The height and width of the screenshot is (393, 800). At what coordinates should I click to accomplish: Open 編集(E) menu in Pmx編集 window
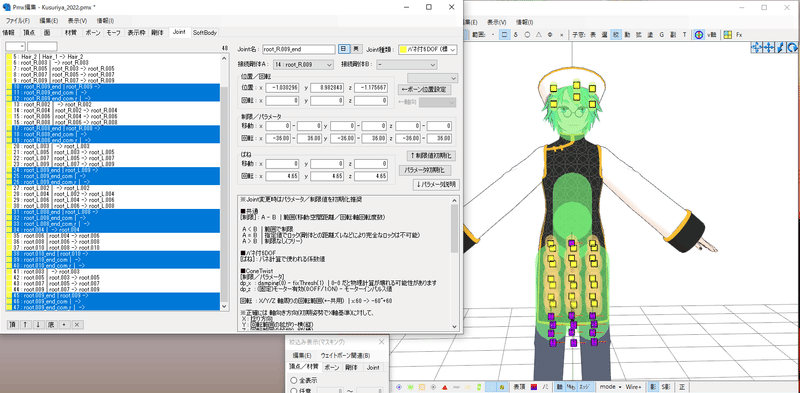tap(48, 21)
